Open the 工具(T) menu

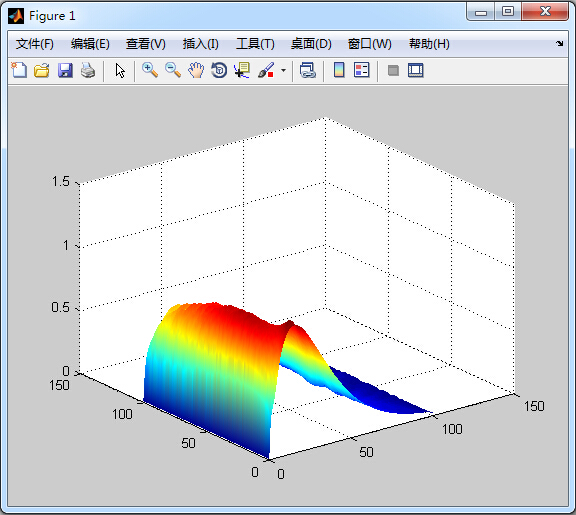(255, 44)
